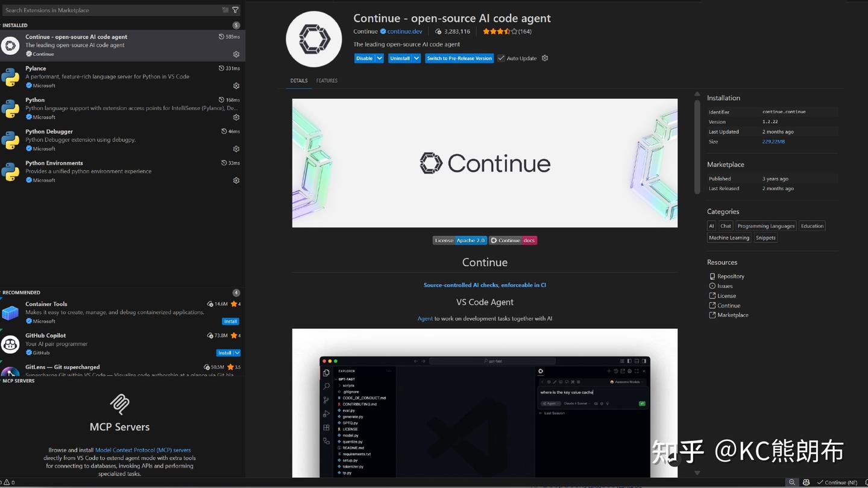This screenshot has height=488, width=868.
Task: Collapse the RECOMMENDED section
Action: [21, 293]
